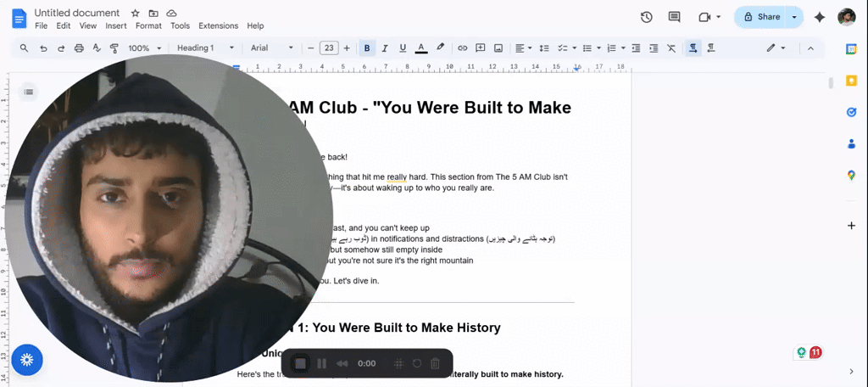
Task: Open Google Contacts side panel
Action: pos(851,144)
